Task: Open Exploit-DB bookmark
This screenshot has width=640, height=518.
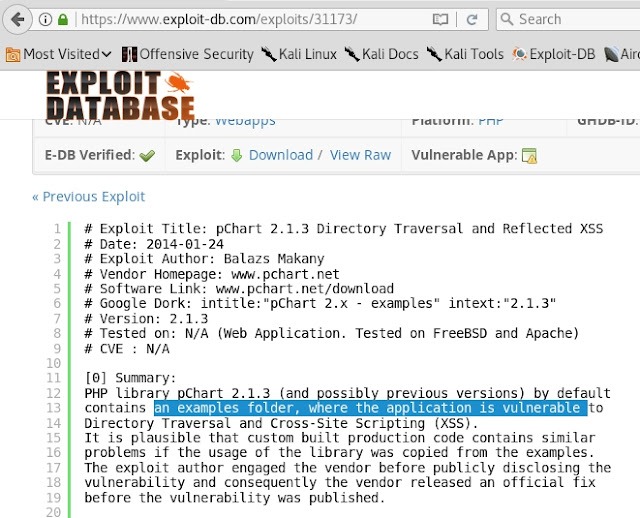Action: click(x=554, y=54)
